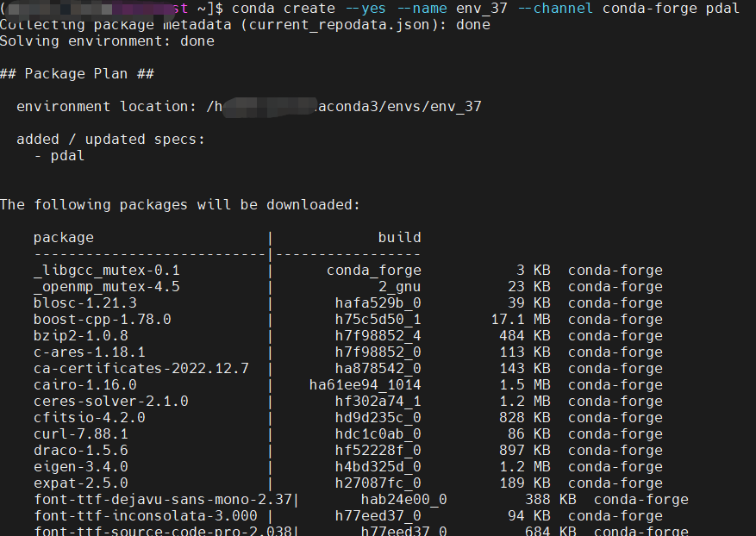Click the '## Package Plan ##' heading
This screenshot has width=756, height=536.
[x=77, y=74]
